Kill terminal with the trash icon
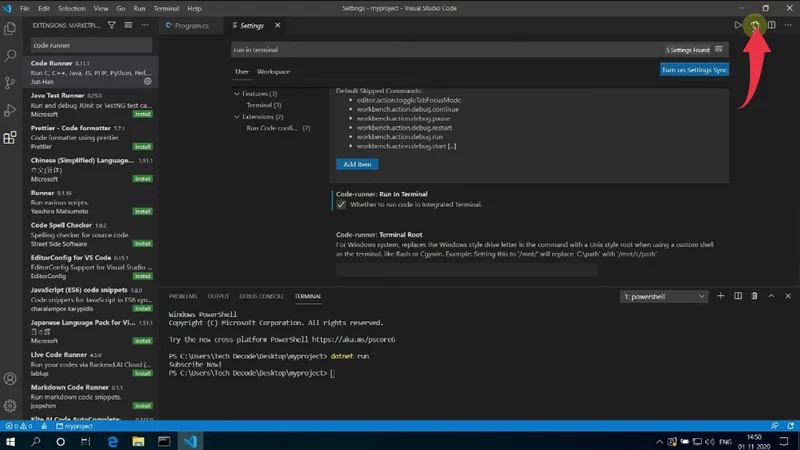The image size is (800, 450). click(754, 296)
